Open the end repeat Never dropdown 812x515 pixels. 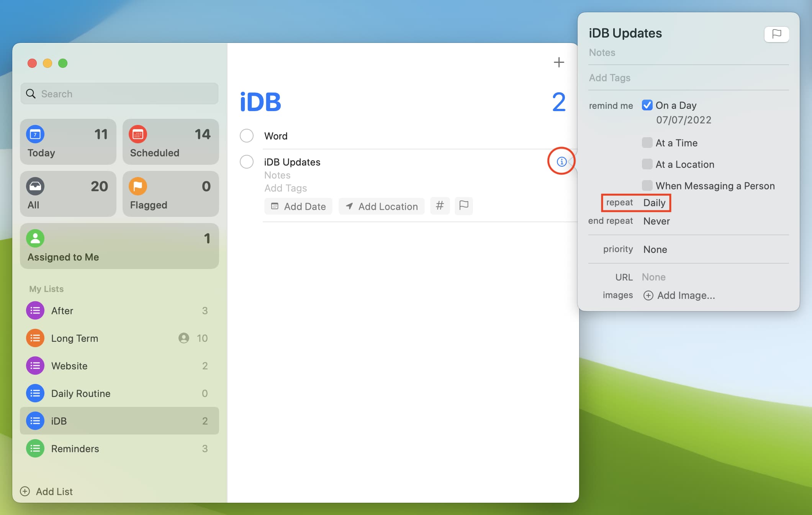tap(656, 221)
